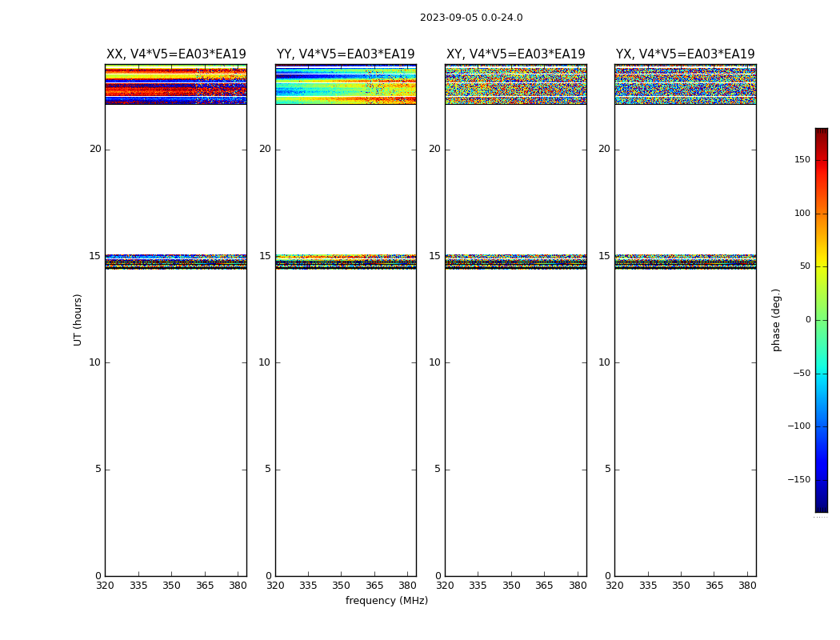Click the colorbar tick label 100

tap(802, 213)
